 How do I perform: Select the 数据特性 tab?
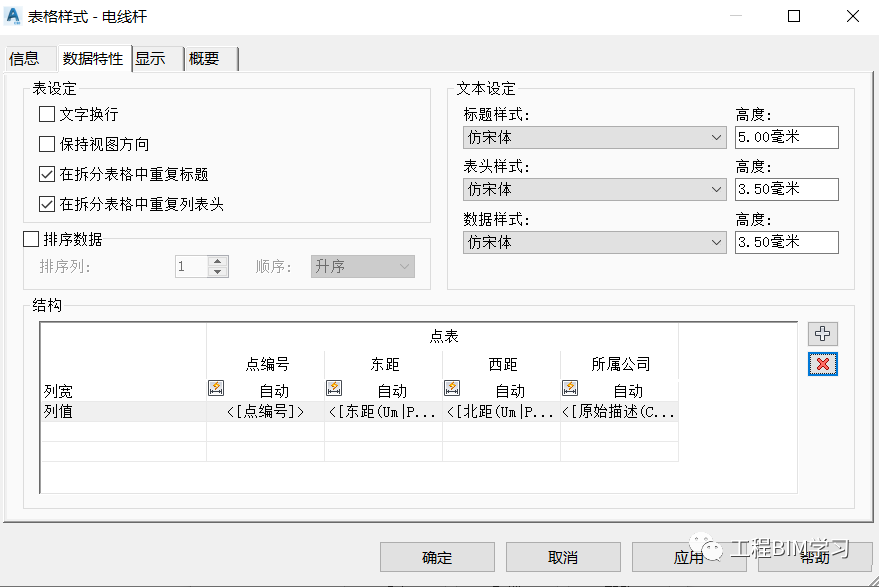tap(93, 59)
